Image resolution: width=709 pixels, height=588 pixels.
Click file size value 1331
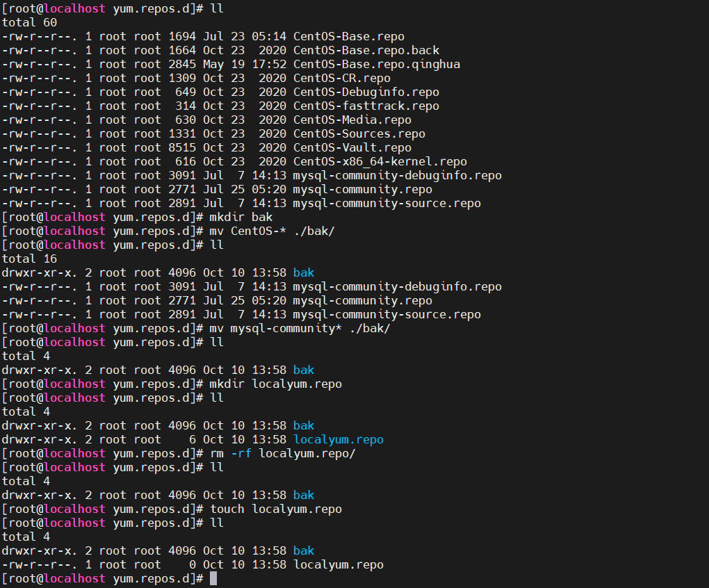(x=182, y=133)
